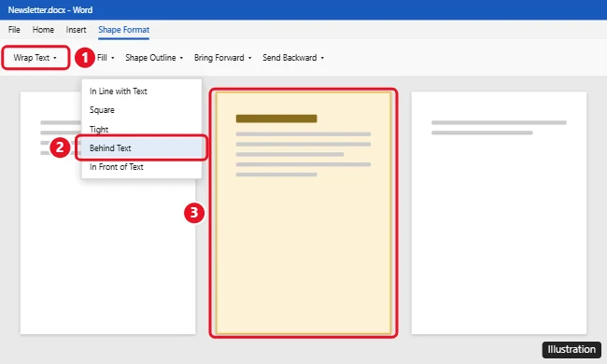Open the Send Backward dropdown
Viewport: 607px width, 364px height.
pos(293,58)
